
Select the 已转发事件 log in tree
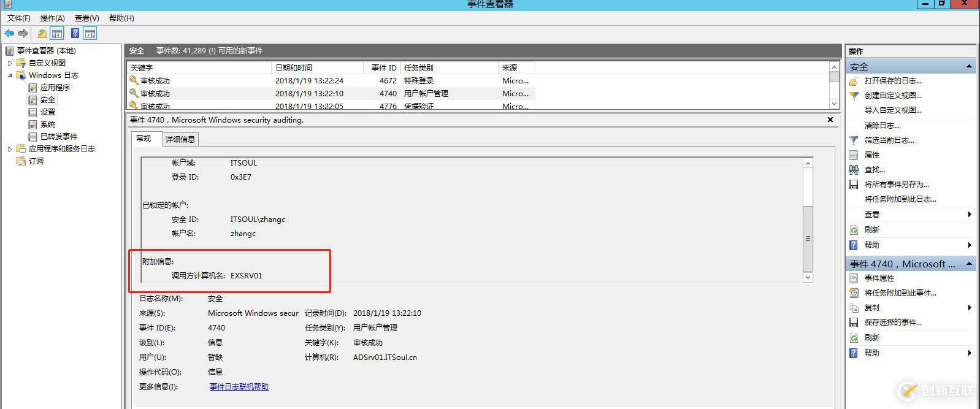click(59, 137)
